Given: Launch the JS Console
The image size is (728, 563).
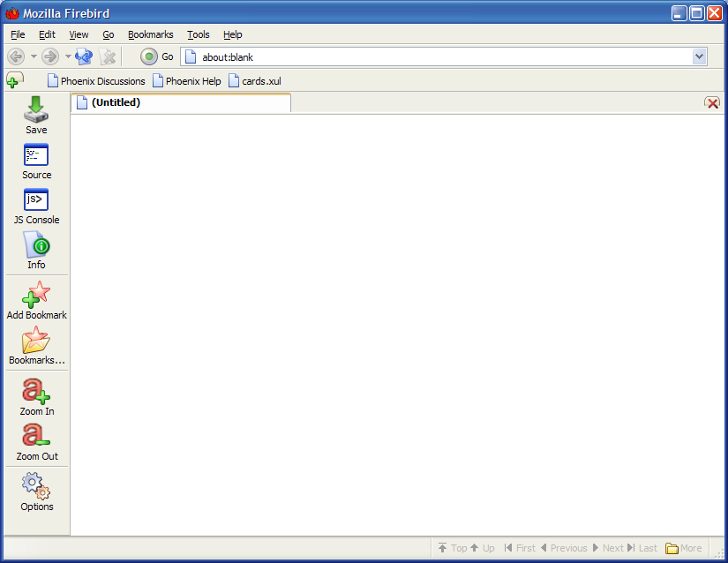Looking at the screenshot, I should click(x=36, y=200).
